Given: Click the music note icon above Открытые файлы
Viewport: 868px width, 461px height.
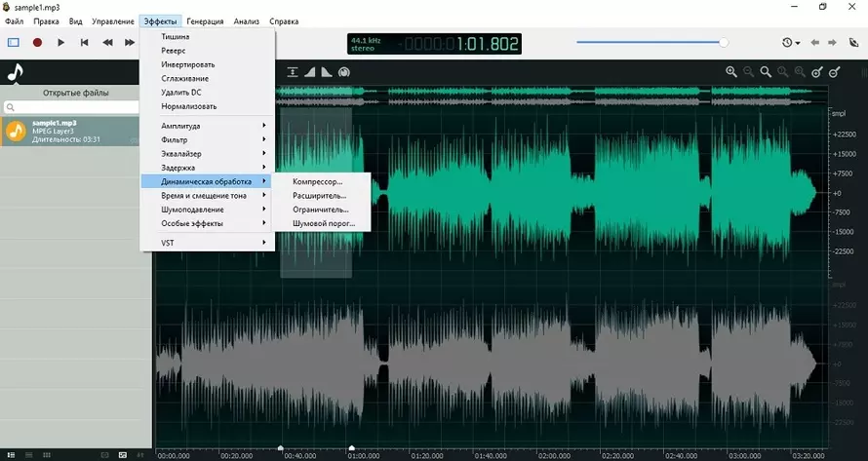Looking at the screenshot, I should pyautogui.click(x=15, y=72).
